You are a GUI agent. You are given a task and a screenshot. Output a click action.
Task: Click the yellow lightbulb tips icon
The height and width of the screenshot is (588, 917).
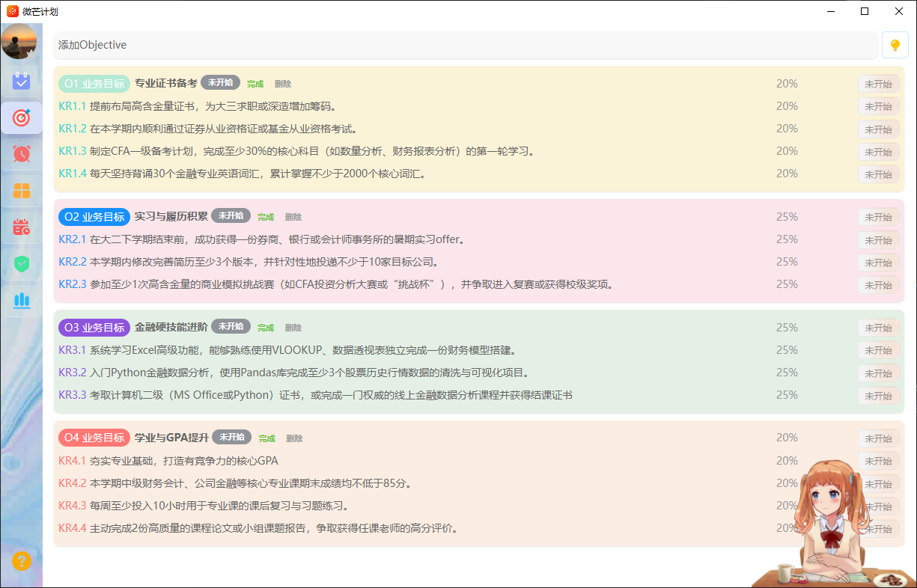(x=895, y=45)
